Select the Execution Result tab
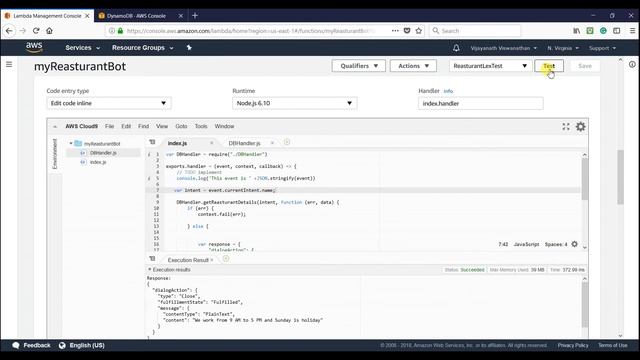This screenshot has height=360, width=640. coord(188,260)
